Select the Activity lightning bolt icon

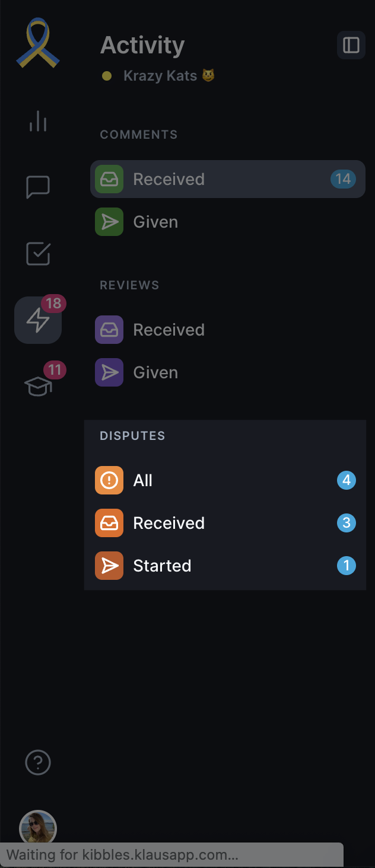pyautogui.click(x=38, y=320)
